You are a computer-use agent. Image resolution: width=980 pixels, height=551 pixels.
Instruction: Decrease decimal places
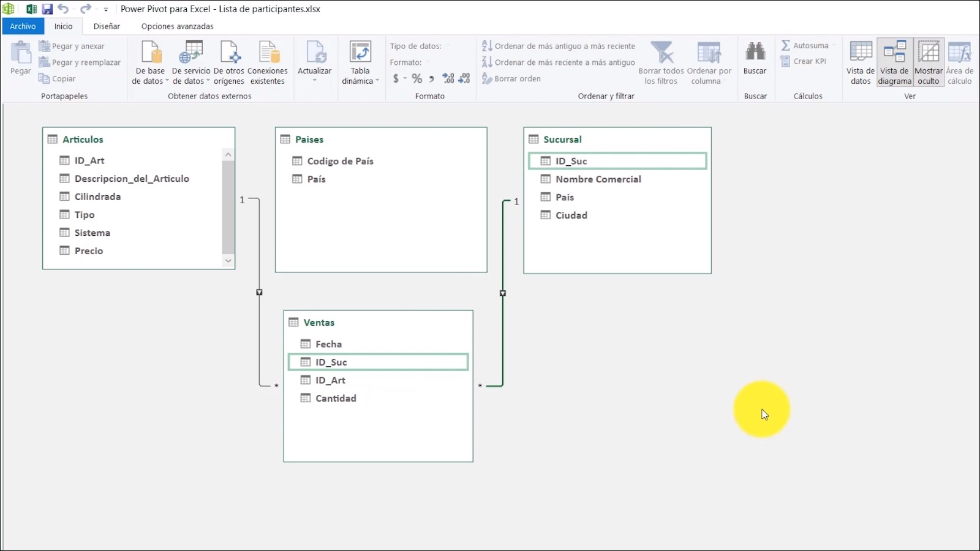[x=464, y=78]
